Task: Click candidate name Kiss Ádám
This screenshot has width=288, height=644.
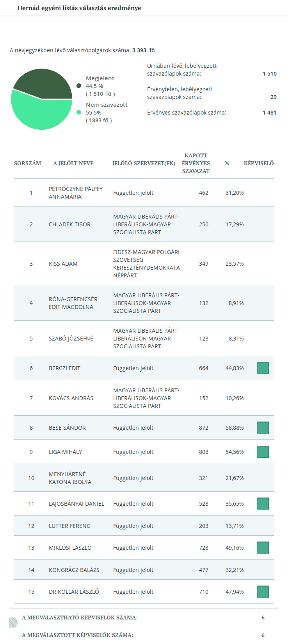Action: [63, 264]
